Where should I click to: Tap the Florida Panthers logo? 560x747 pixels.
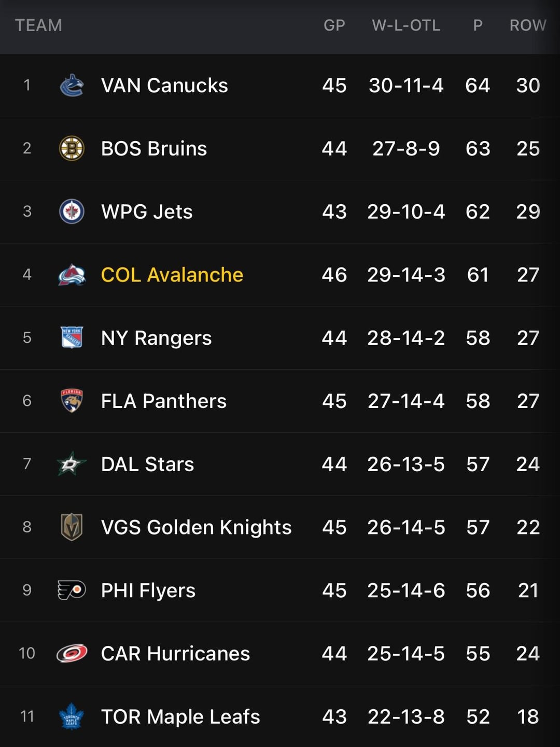[72, 401]
